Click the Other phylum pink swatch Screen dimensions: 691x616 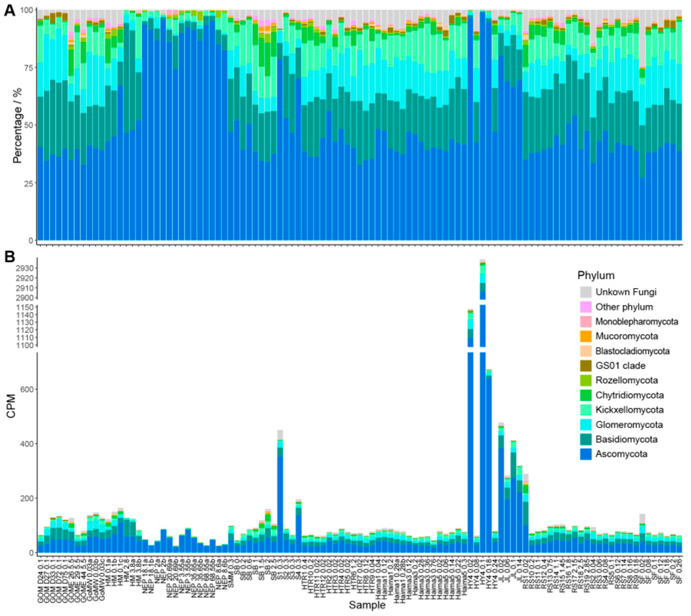click(585, 307)
